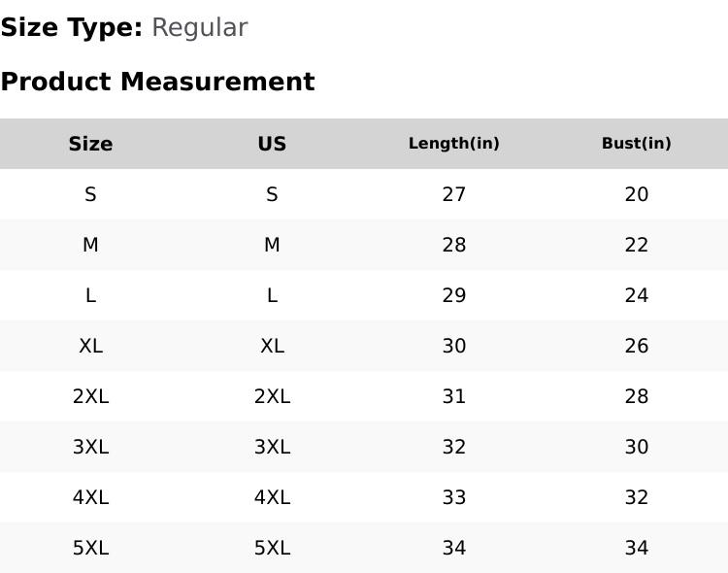Click the Bust(in) column header
The height and width of the screenshot is (573, 728).
[636, 144]
